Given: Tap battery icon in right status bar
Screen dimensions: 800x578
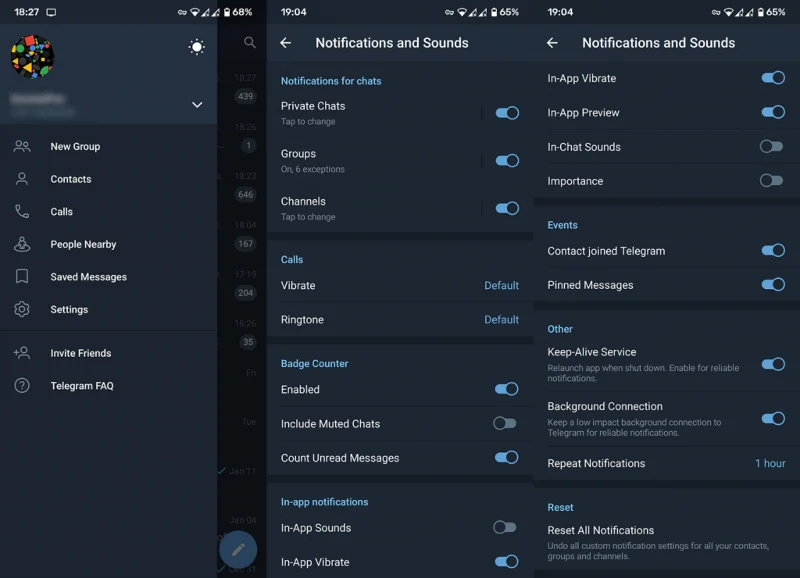Looking at the screenshot, I should tap(761, 12).
